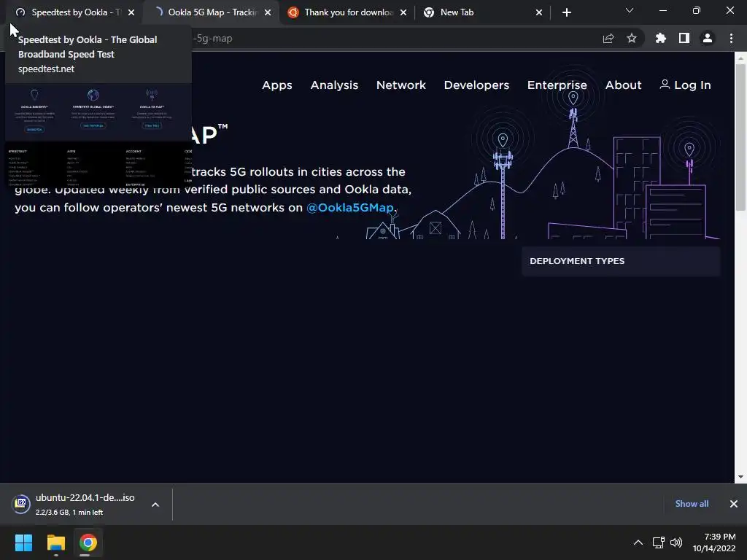Toggle the Chrome side panel icon
This screenshot has height=560, width=747.
click(684, 38)
